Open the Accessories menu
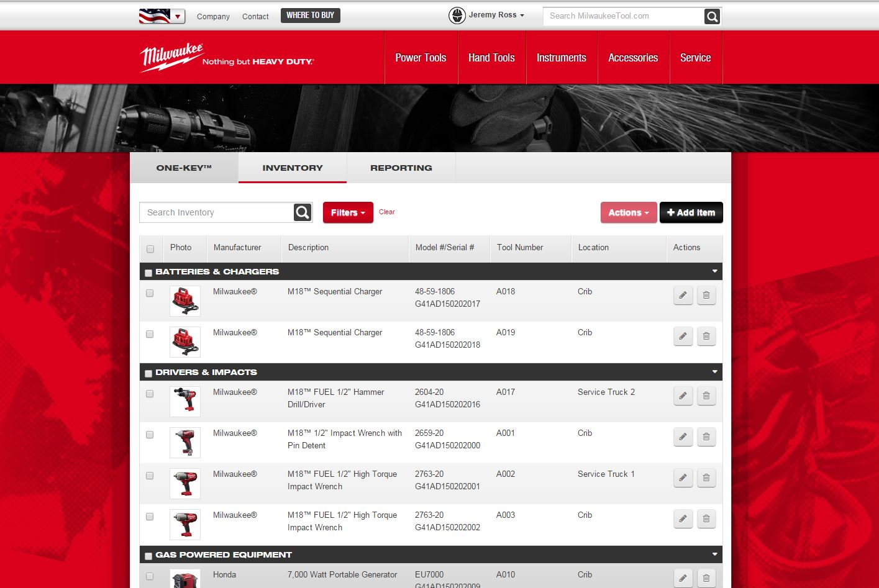 [x=633, y=58]
